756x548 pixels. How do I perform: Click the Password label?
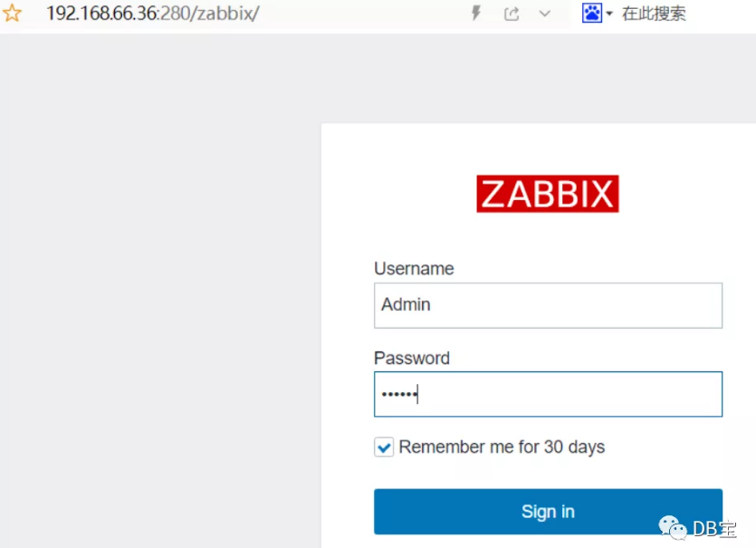click(412, 359)
